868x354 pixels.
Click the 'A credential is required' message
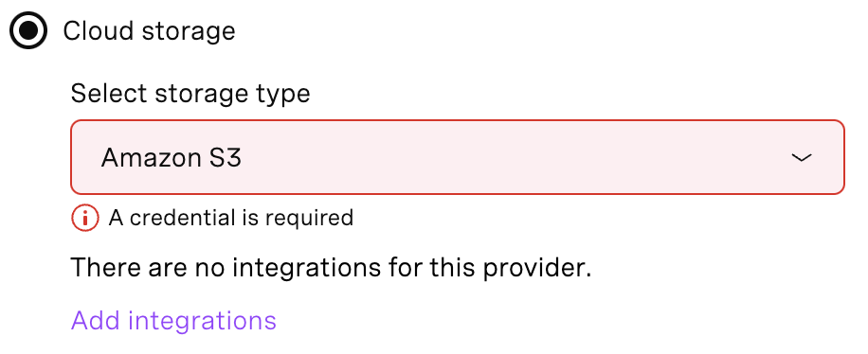[231, 218]
